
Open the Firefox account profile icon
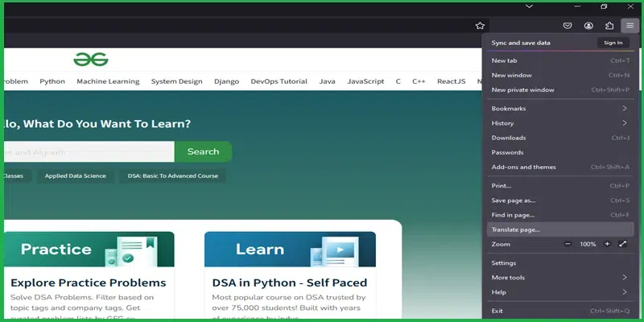pos(588,26)
